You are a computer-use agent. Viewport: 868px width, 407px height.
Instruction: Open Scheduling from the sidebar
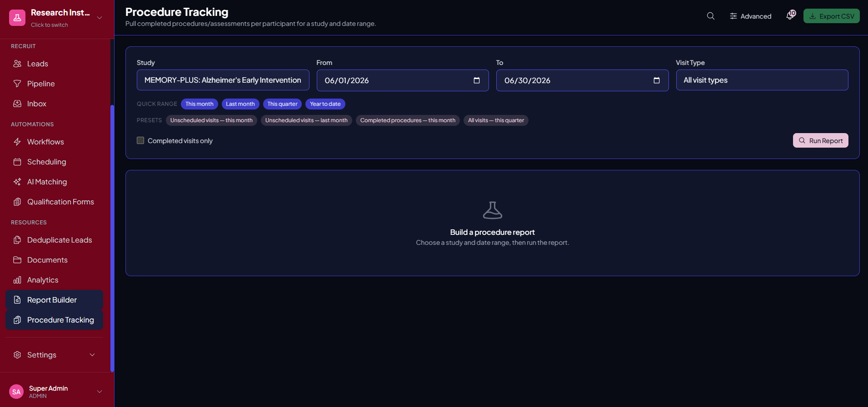54,162
